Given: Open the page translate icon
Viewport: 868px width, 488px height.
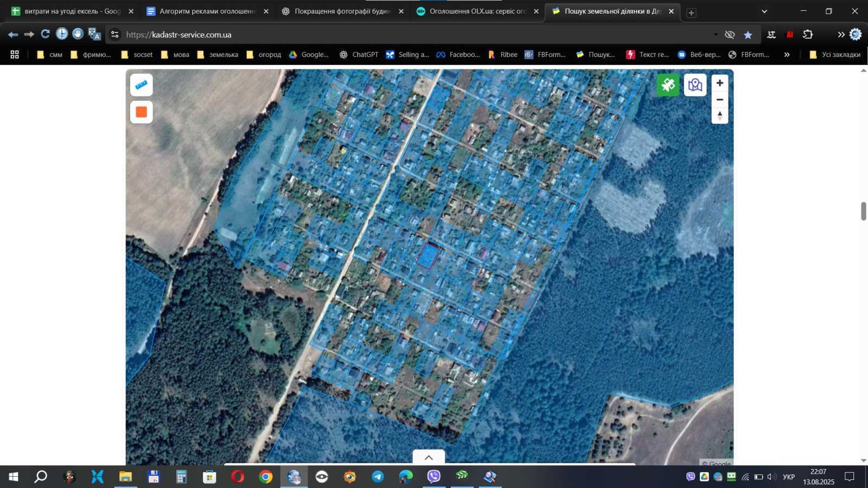Looking at the screenshot, I should (x=94, y=34).
